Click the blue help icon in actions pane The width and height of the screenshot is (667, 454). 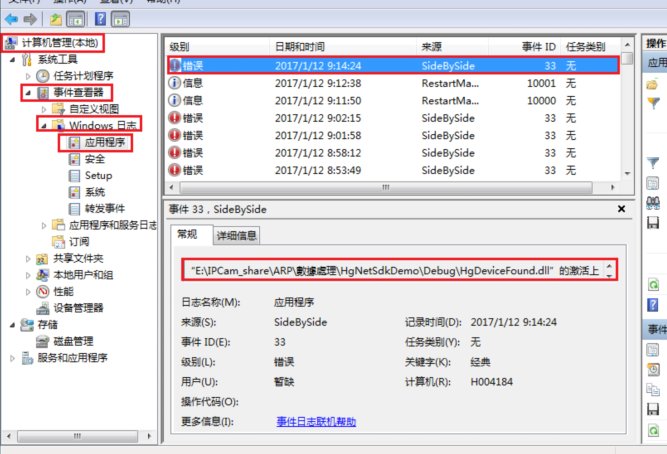[x=653, y=305]
